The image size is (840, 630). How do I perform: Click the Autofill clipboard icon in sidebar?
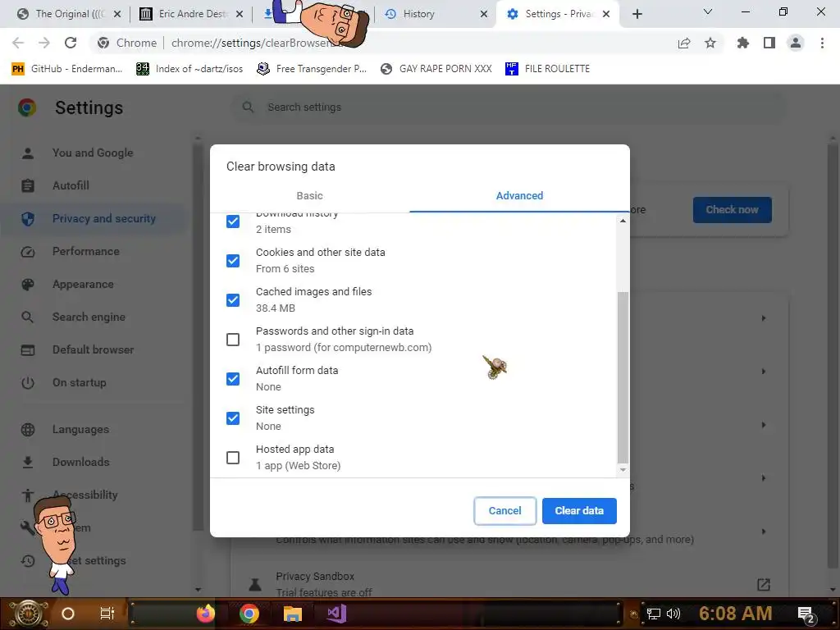[x=28, y=185]
